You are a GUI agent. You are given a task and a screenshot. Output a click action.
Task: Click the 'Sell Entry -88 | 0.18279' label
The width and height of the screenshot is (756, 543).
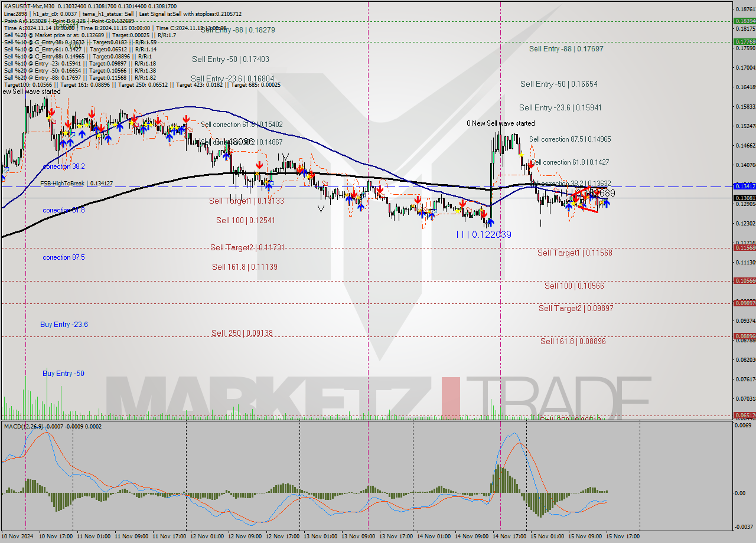[237, 30]
